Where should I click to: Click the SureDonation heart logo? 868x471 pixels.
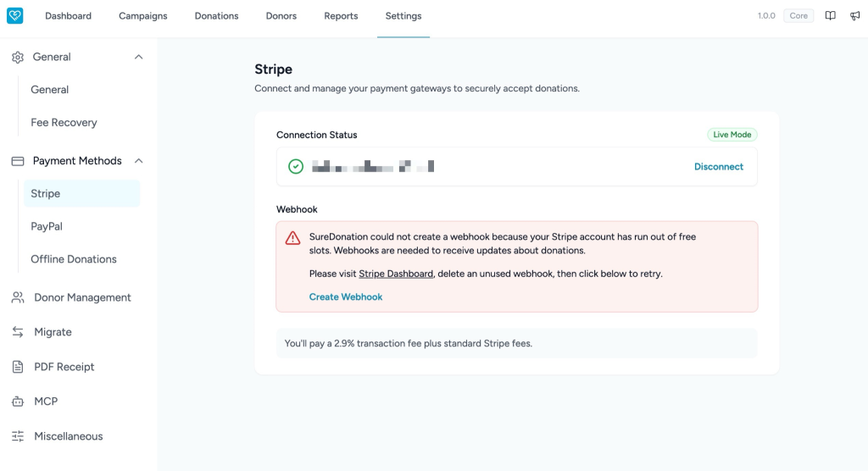click(x=15, y=15)
